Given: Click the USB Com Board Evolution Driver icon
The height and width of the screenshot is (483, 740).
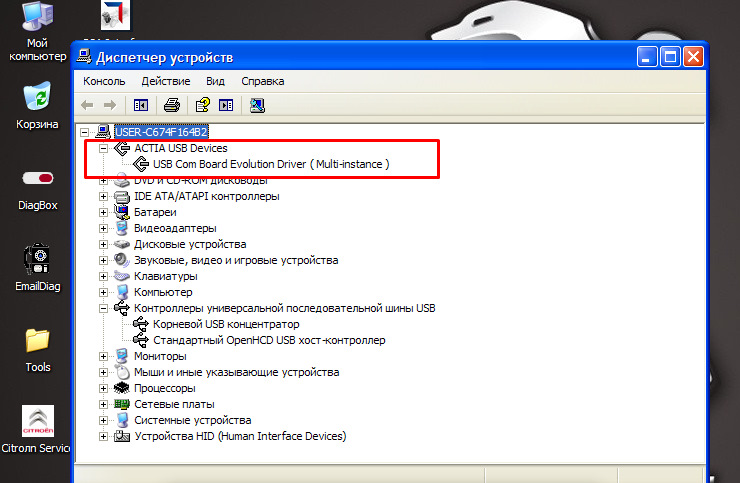Looking at the screenshot, I should tap(141, 164).
